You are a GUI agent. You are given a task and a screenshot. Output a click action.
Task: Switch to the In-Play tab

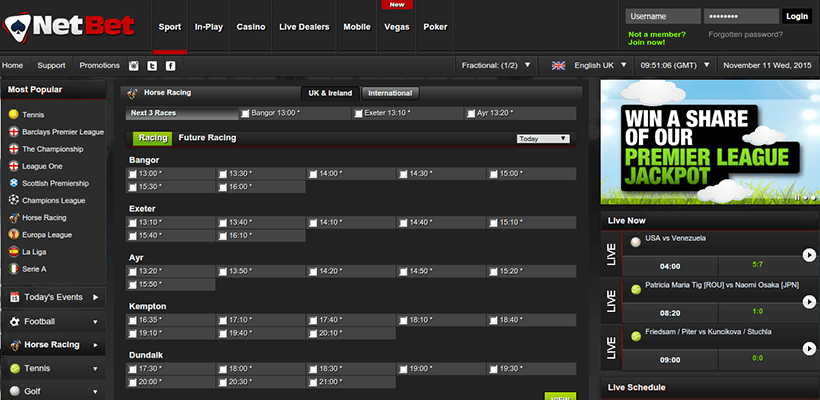(x=209, y=27)
